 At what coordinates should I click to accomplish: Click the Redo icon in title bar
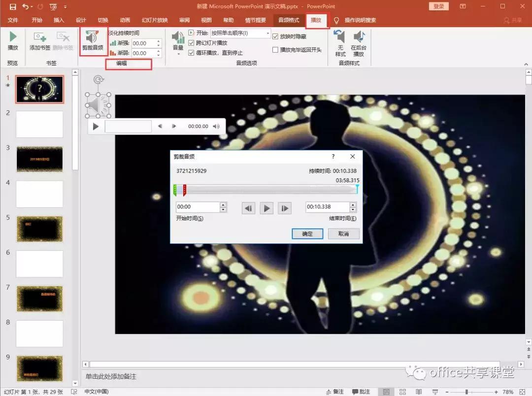point(40,6)
